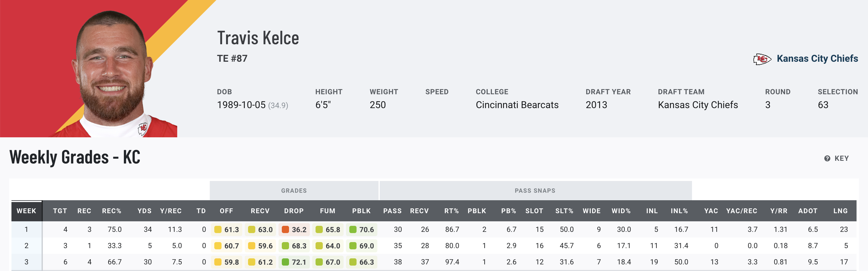
Task: Sort table by WEEK column
Action: pyautogui.click(x=26, y=211)
